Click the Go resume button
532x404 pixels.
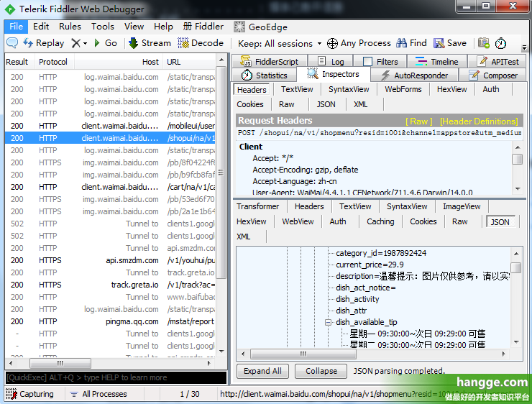[106, 43]
